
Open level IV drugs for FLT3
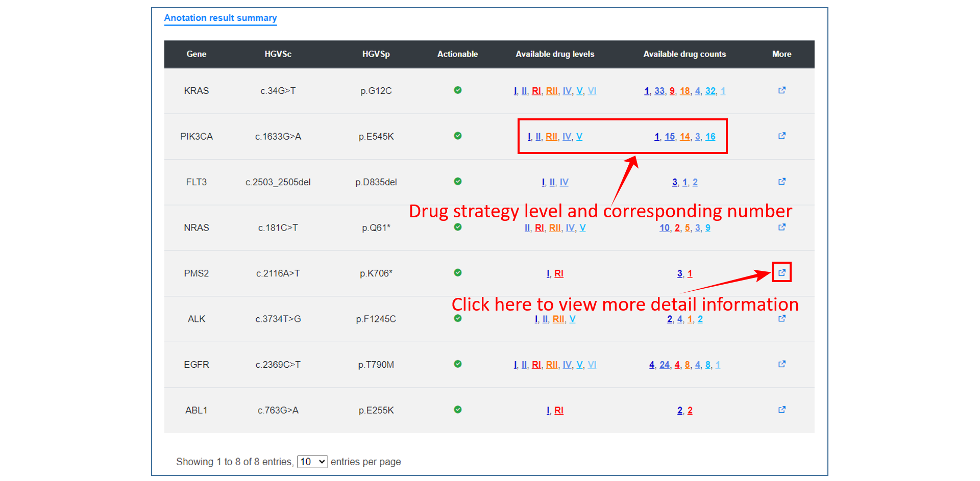point(564,182)
